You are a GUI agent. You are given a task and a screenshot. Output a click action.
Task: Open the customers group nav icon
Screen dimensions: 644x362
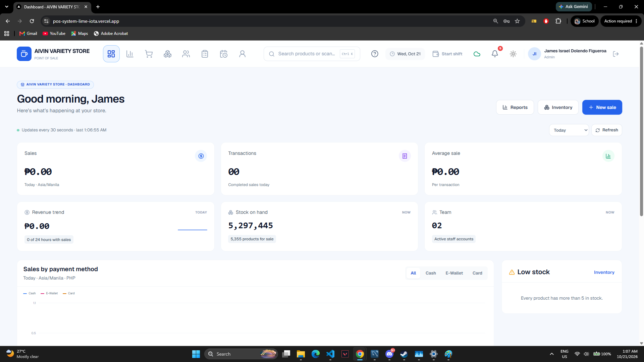point(186,54)
